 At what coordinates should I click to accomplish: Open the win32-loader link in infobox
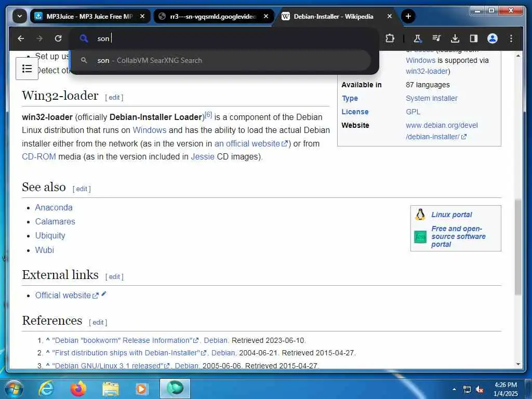click(427, 71)
